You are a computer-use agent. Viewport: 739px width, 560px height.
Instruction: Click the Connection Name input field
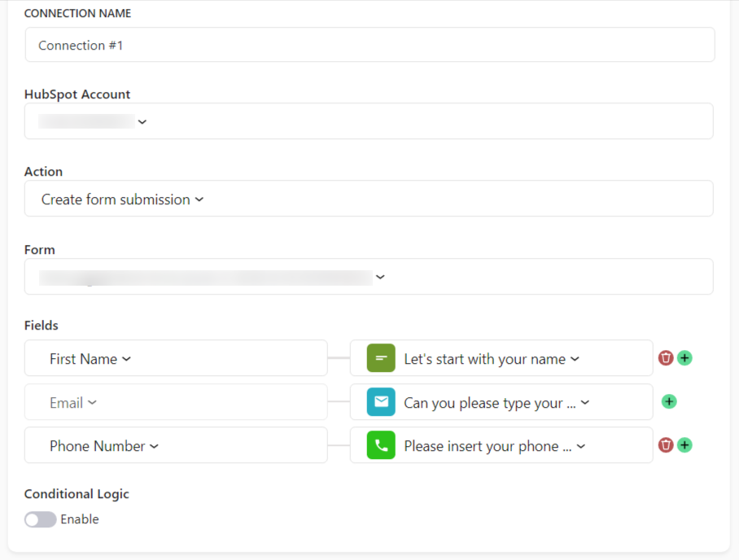point(370,45)
